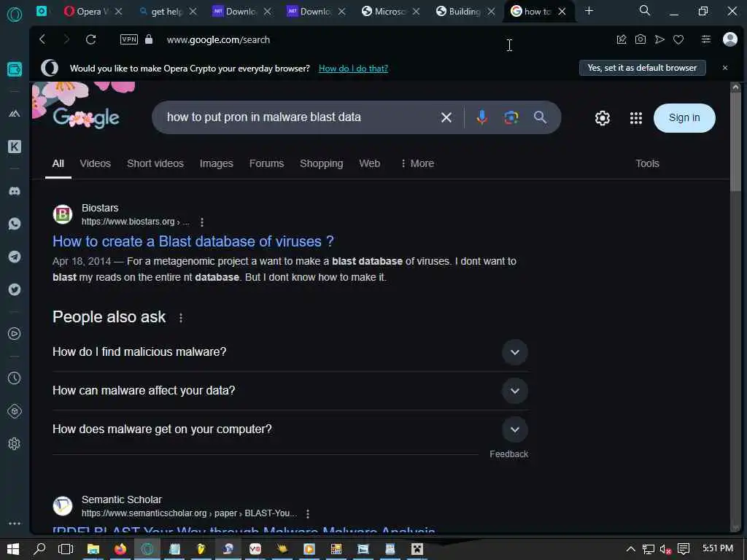This screenshot has width=747, height=560.
Task: Click 'Yes, set it as default browser'
Action: click(x=642, y=68)
